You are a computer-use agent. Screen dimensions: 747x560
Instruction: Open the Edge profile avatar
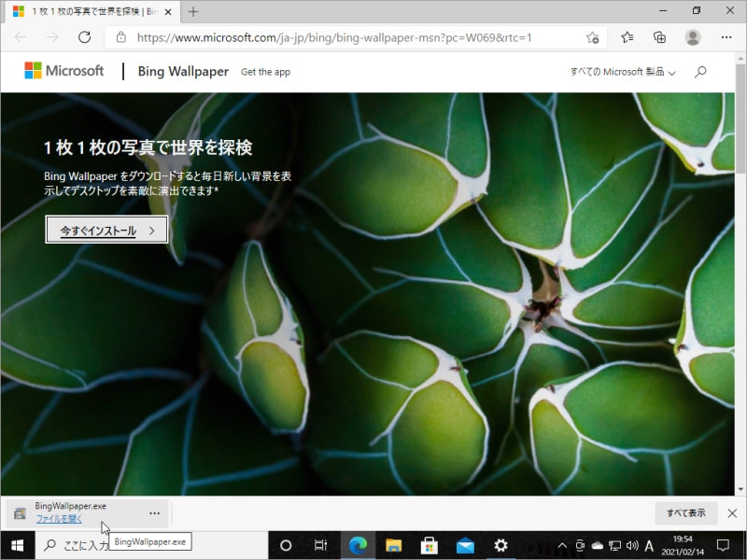(x=693, y=37)
